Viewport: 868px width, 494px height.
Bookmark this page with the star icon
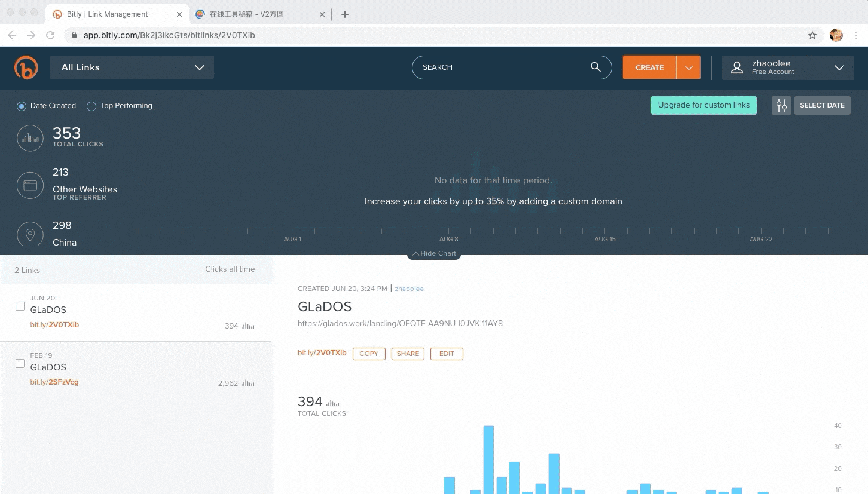tap(812, 35)
